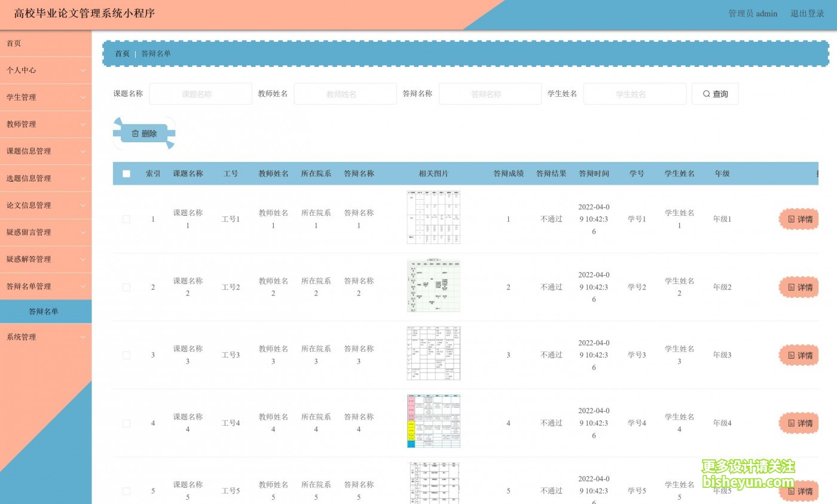Click the 查询 search button
This screenshot has height=504, width=837.
pyautogui.click(x=715, y=94)
